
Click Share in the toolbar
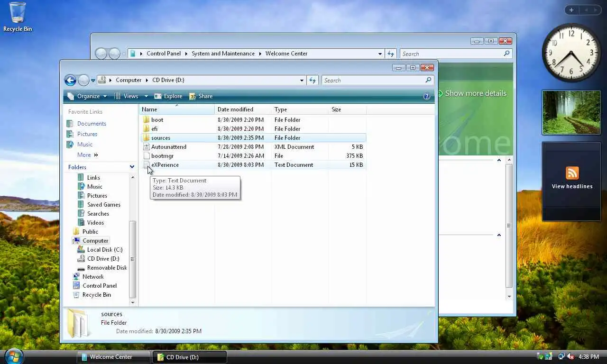201,96
